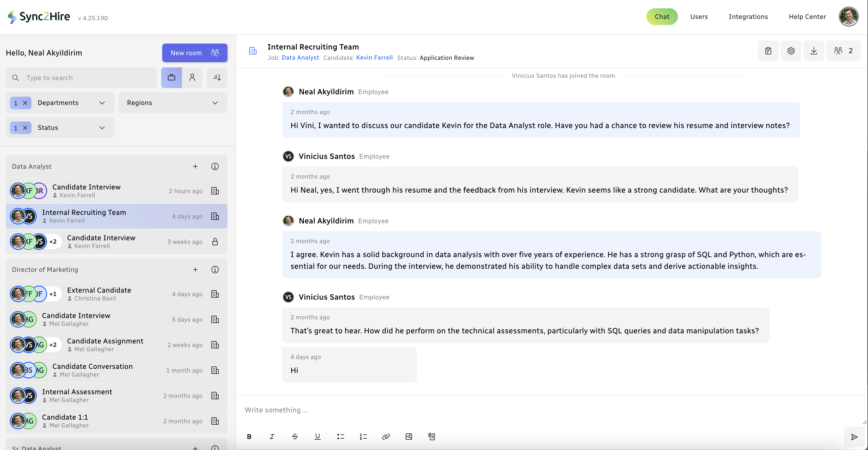Toggle the candidates person view filter
The height and width of the screenshot is (450, 868).
192,78
